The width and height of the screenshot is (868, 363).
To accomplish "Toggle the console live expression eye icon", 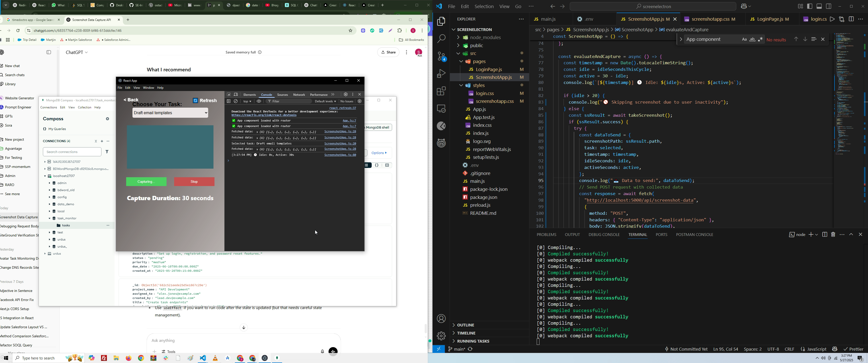I will coord(259,101).
